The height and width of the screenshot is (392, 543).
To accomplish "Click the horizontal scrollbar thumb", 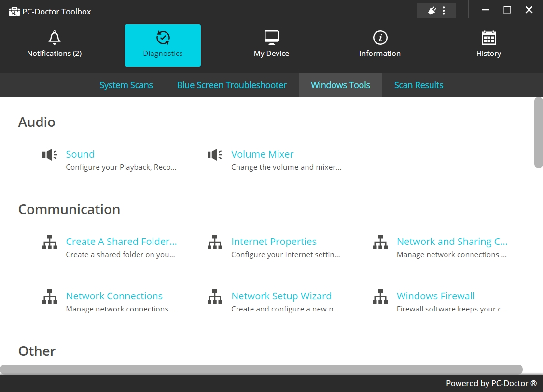I will click(x=261, y=369).
